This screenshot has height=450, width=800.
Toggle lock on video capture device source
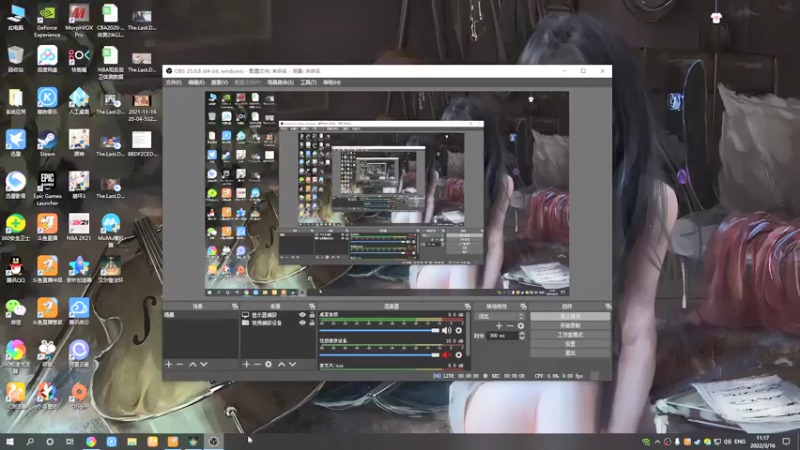click(312, 323)
